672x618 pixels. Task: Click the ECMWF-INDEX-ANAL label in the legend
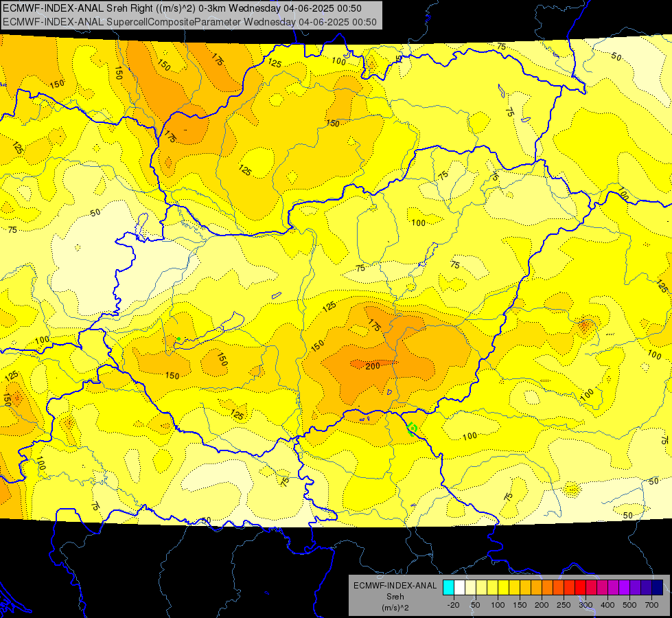click(395, 586)
